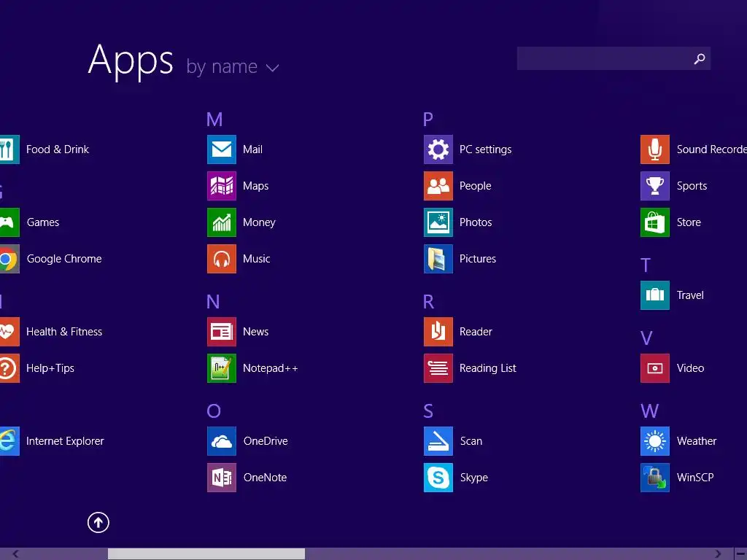
Task: Jump to the M letter group header
Action: [x=214, y=120]
